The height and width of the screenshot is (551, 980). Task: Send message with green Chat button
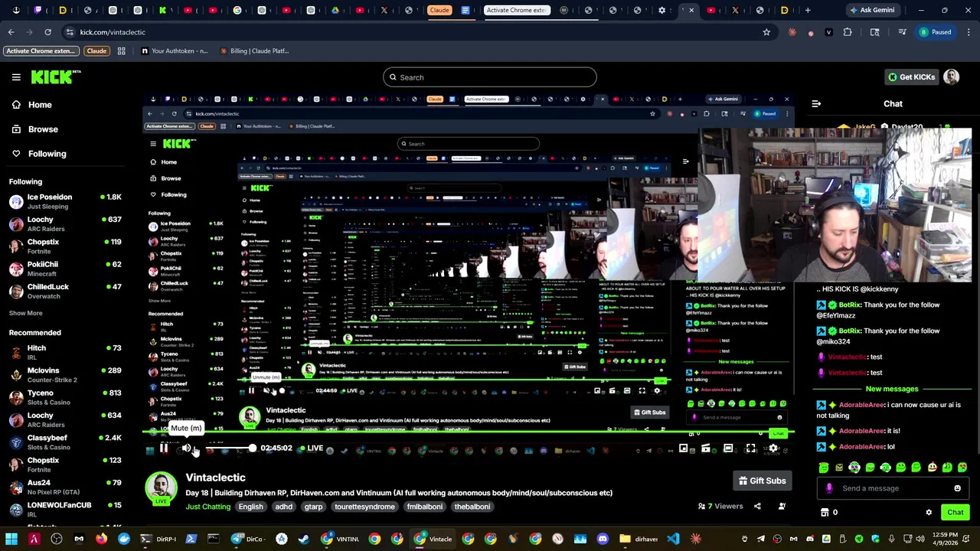[x=955, y=513]
